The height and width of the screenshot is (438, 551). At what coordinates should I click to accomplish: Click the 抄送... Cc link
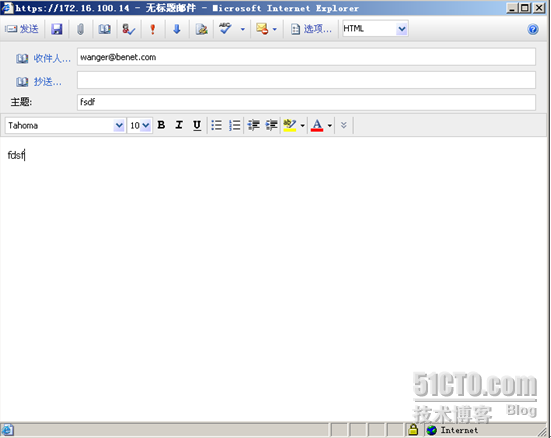click(47, 82)
